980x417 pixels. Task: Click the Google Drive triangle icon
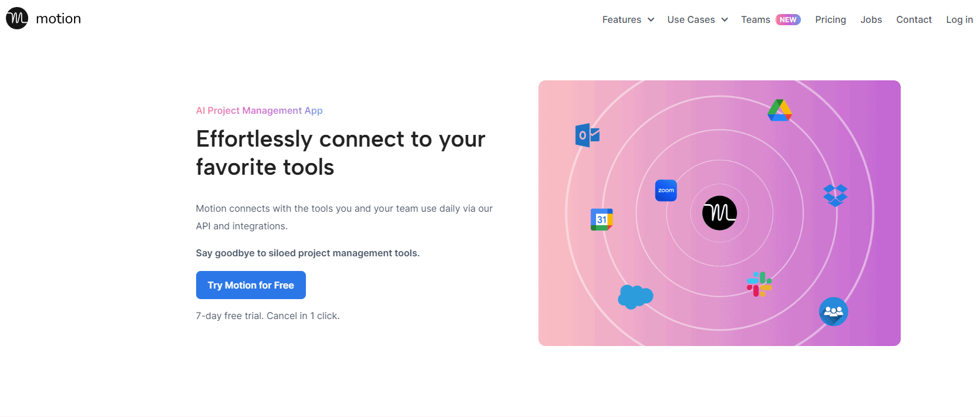pyautogui.click(x=779, y=110)
